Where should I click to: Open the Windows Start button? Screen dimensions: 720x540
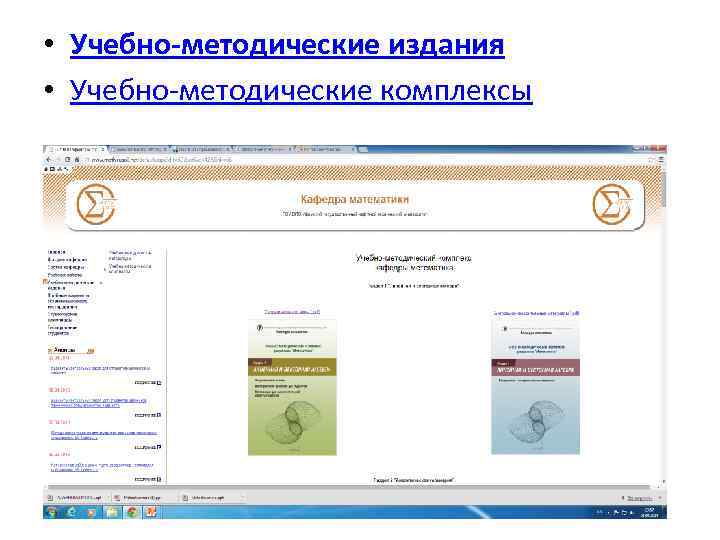(x=51, y=512)
